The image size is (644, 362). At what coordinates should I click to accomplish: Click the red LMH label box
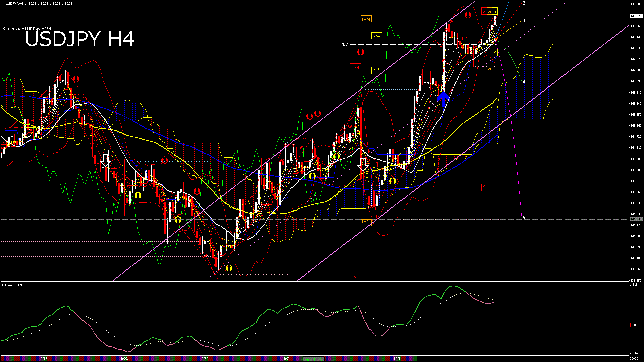[355, 67]
